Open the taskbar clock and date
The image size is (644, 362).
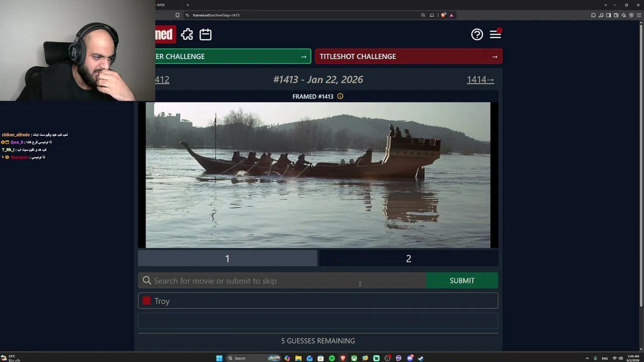(633, 358)
